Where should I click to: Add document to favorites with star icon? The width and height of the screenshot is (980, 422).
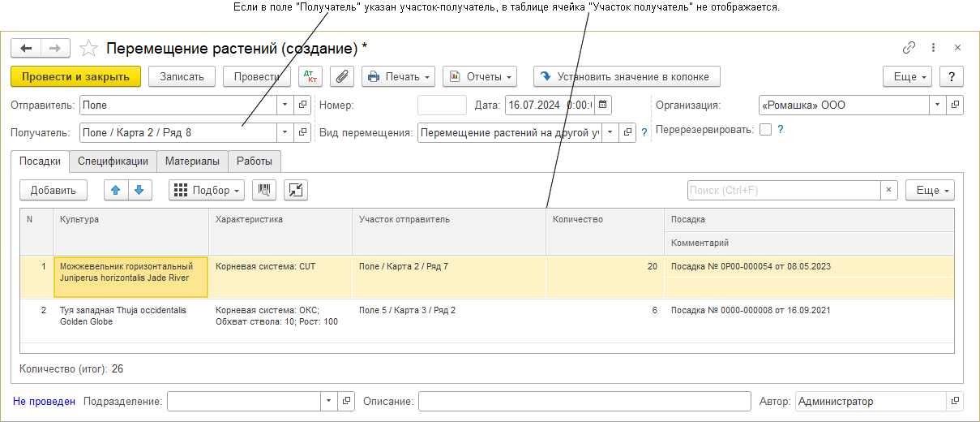point(89,49)
